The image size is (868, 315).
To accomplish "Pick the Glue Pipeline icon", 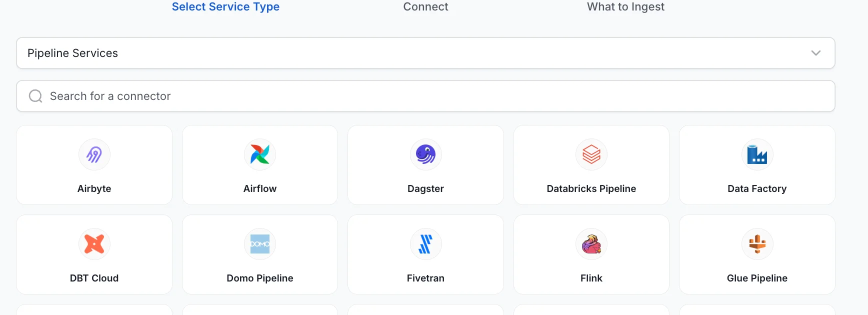I will click(757, 244).
